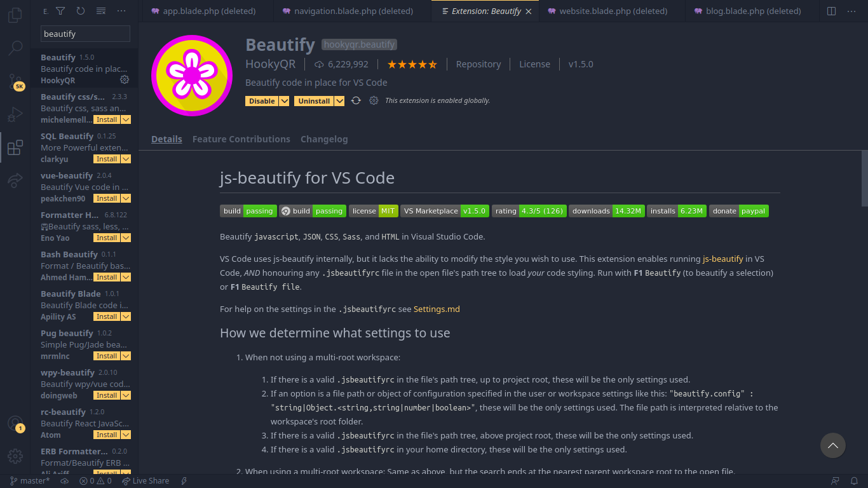868x488 pixels.
Task: Open the Run and Debug view
Action: click(x=15, y=115)
